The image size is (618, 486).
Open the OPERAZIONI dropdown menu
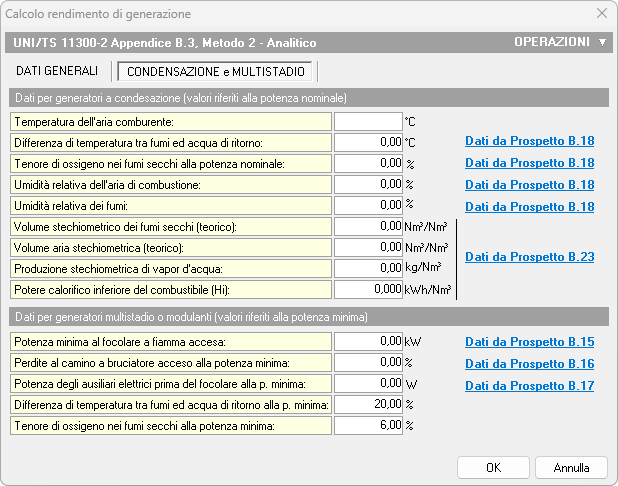[x=559, y=42]
